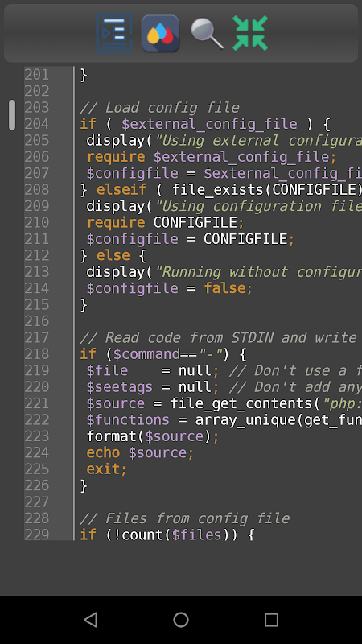Click the comment "// Load config file"
This screenshot has height=644, width=362.
coord(159,108)
